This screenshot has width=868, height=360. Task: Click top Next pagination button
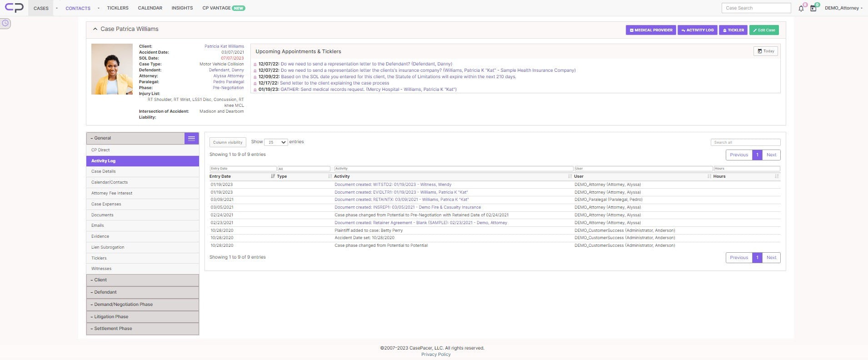(x=771, y=155)
